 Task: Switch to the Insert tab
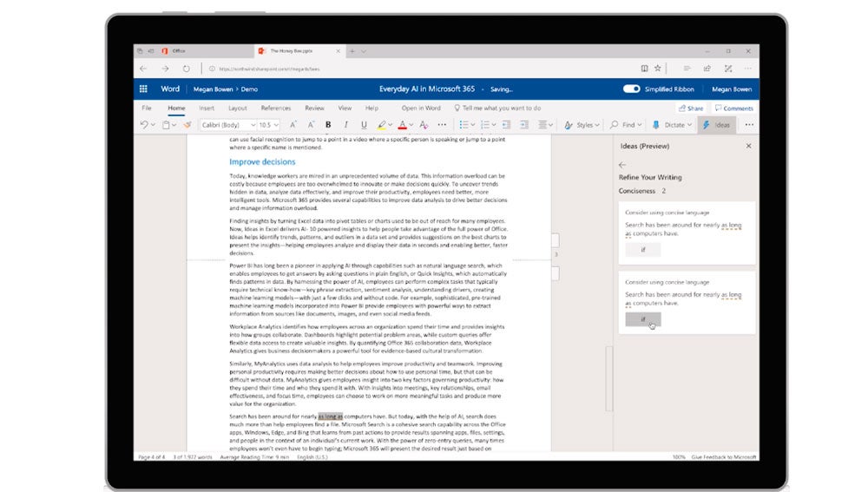pos(207,108)
